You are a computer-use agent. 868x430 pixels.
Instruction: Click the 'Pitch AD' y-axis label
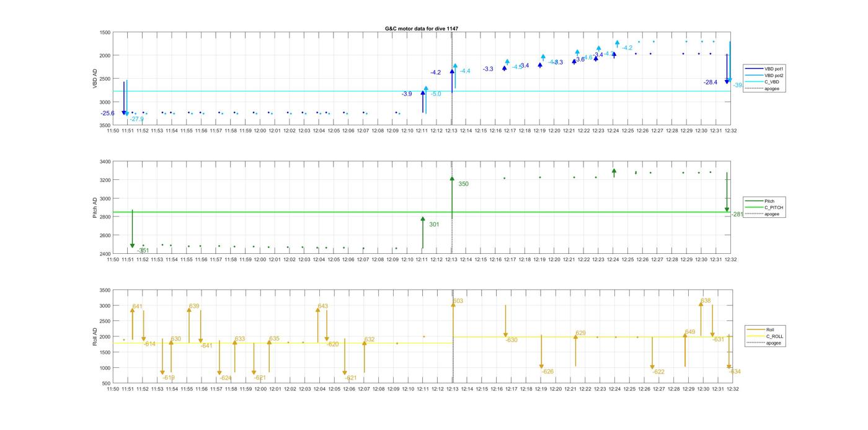(x=95, y=207)
